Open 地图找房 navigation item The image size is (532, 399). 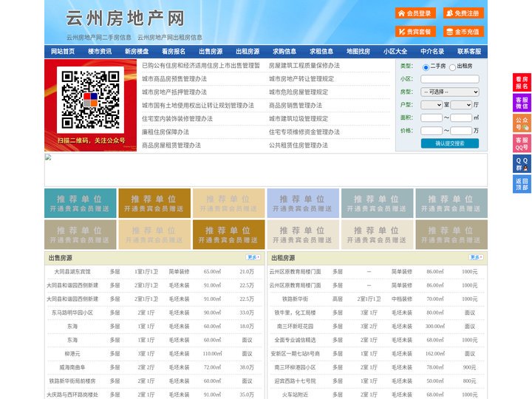click(358, 52)
